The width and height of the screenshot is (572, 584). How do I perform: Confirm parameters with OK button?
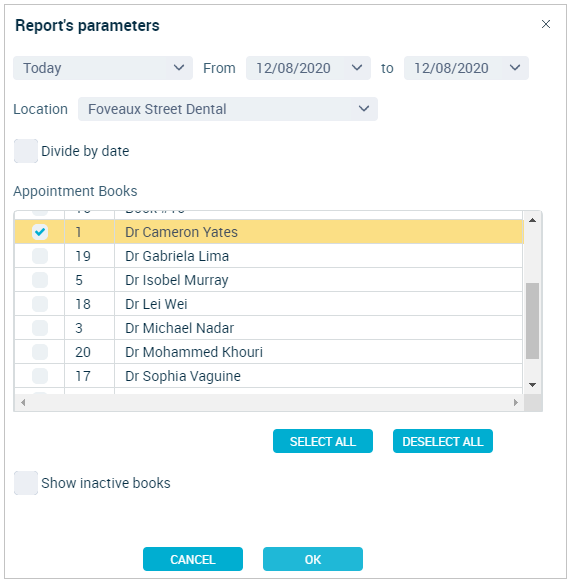pyautogui.click(x=313, y=559)
